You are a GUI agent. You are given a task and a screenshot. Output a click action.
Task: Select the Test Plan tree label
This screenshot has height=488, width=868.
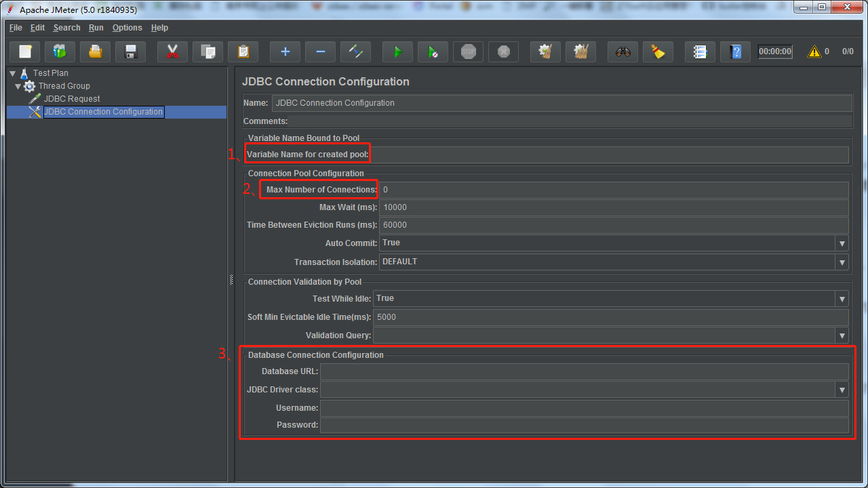pos(51,73)
